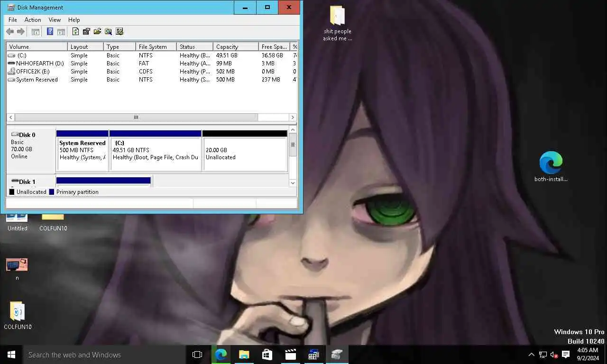Open the Windows Start button

click(x=11, y=355)
